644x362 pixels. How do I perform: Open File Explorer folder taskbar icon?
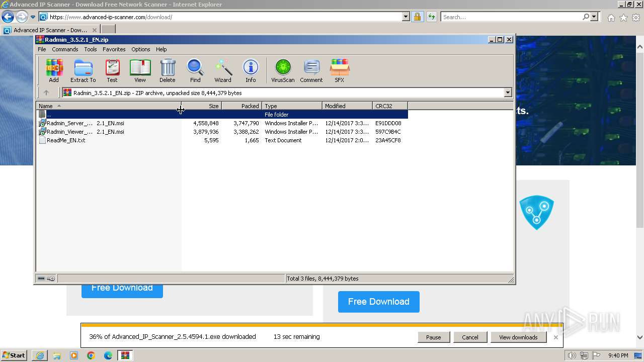coord(57,355)
